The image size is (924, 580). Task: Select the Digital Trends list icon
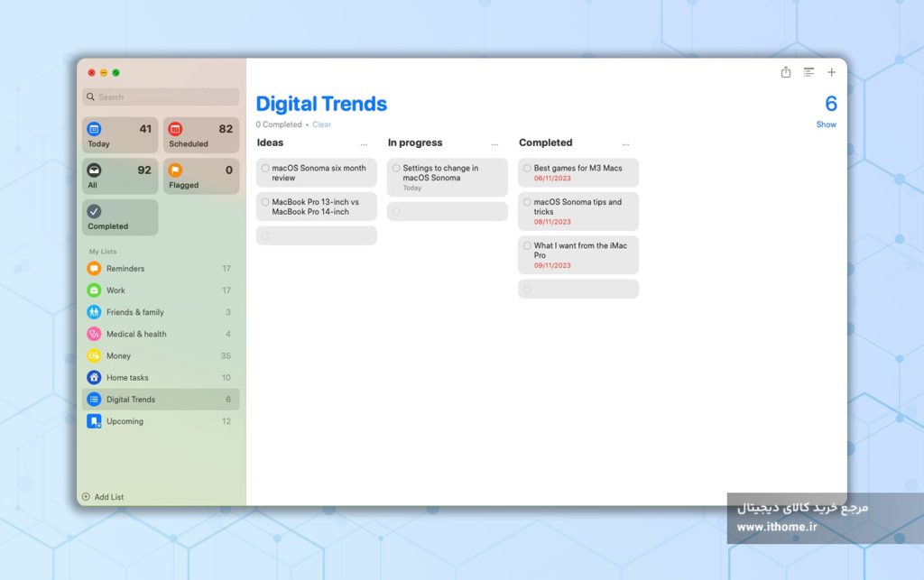tap(94, 400)
